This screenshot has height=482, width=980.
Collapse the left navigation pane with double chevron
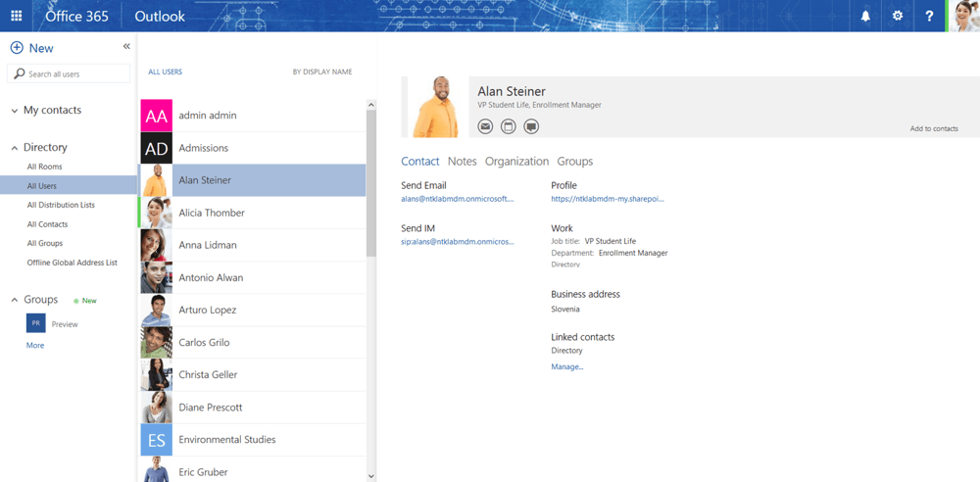point(126,47)
